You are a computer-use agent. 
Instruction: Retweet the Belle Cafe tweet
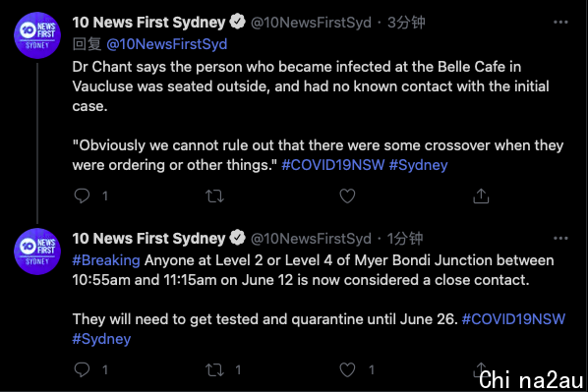click(x=214, y=196)
